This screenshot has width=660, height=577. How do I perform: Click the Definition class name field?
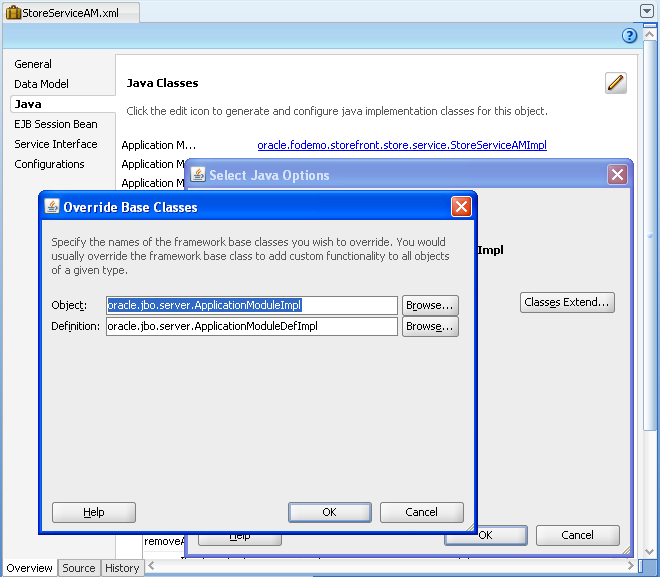(x=252, y=326)
